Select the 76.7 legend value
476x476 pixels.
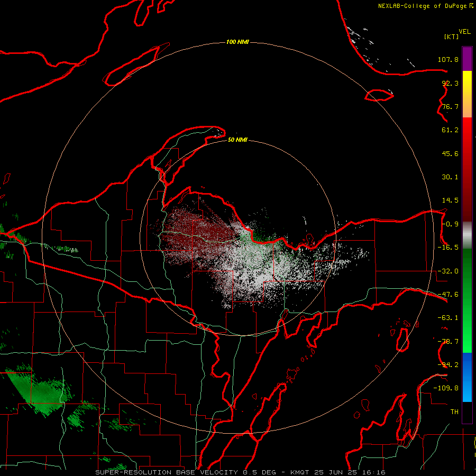(x=450, y=106)
